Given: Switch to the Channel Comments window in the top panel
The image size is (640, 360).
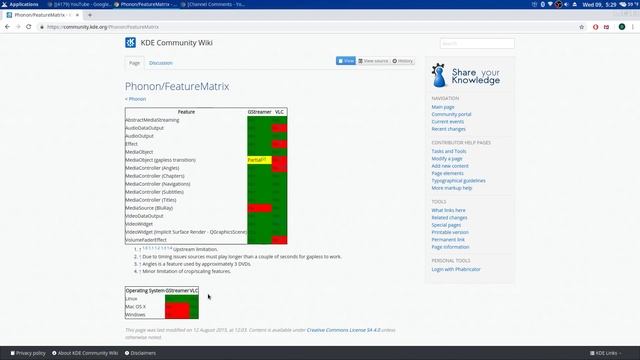Looking at the screenshot, I should (213, 4).
